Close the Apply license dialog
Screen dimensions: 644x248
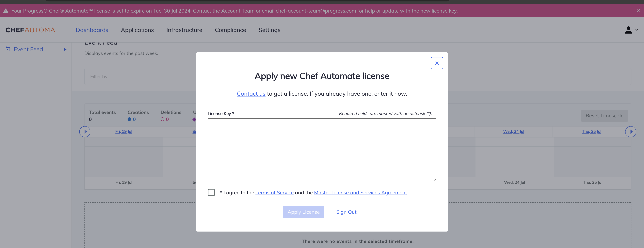coord(437,63)
